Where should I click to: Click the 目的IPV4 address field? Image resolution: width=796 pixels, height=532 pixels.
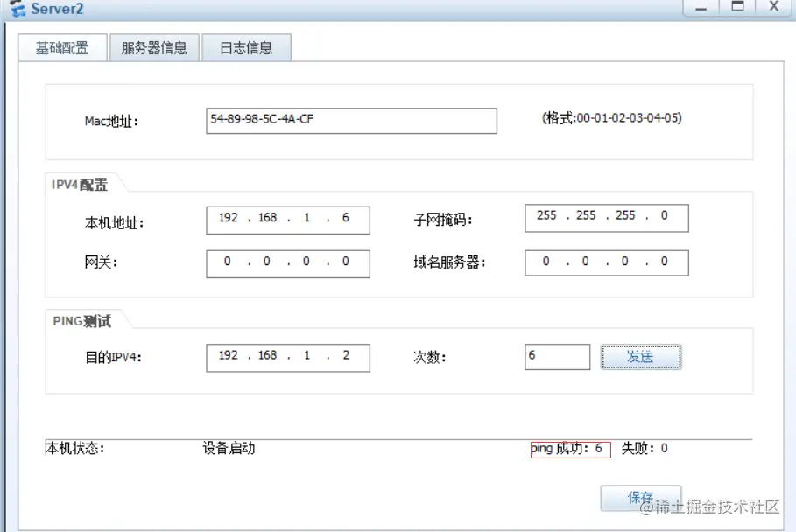(x=288, y=358)
